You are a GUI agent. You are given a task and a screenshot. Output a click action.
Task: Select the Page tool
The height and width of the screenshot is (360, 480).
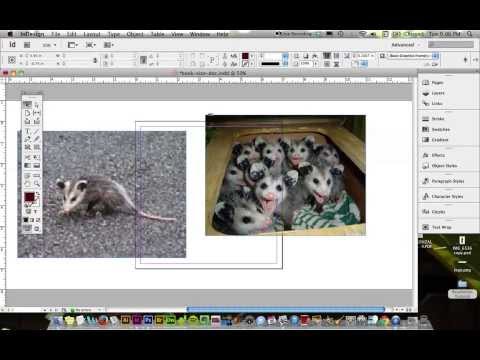27,113
